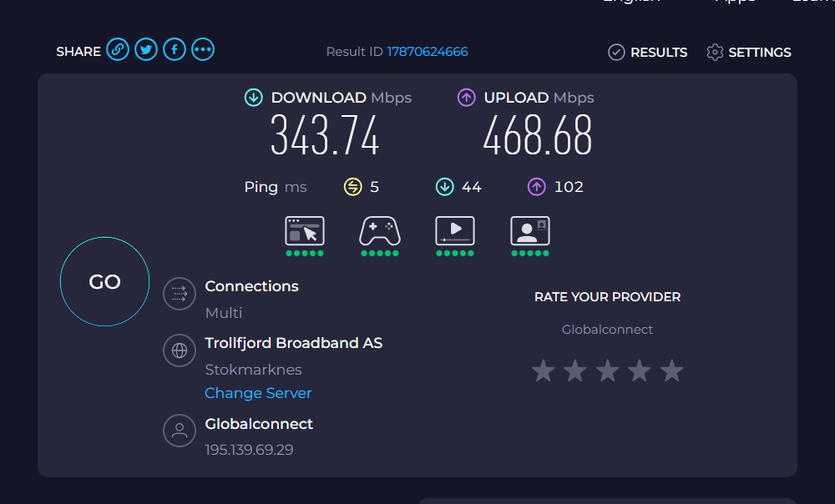Click the Multi connections mode text
The width and height of the screenshot is (835, 504).
224,313
